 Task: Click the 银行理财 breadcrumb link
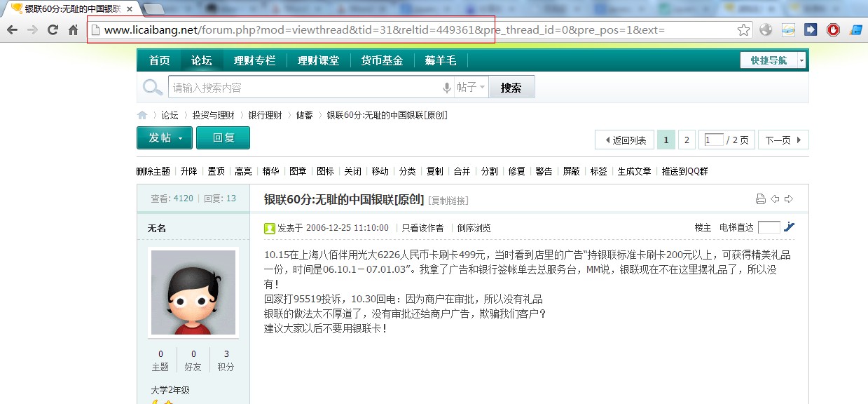point(265,115)
